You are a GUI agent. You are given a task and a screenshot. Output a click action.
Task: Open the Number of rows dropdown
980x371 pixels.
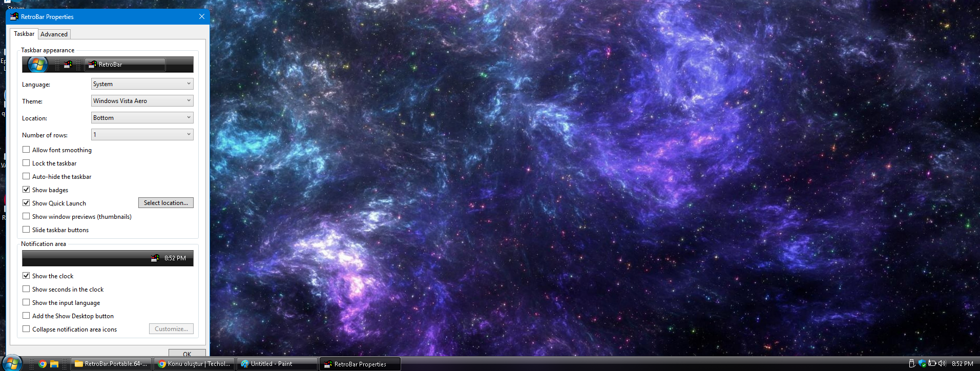[142, 135]
